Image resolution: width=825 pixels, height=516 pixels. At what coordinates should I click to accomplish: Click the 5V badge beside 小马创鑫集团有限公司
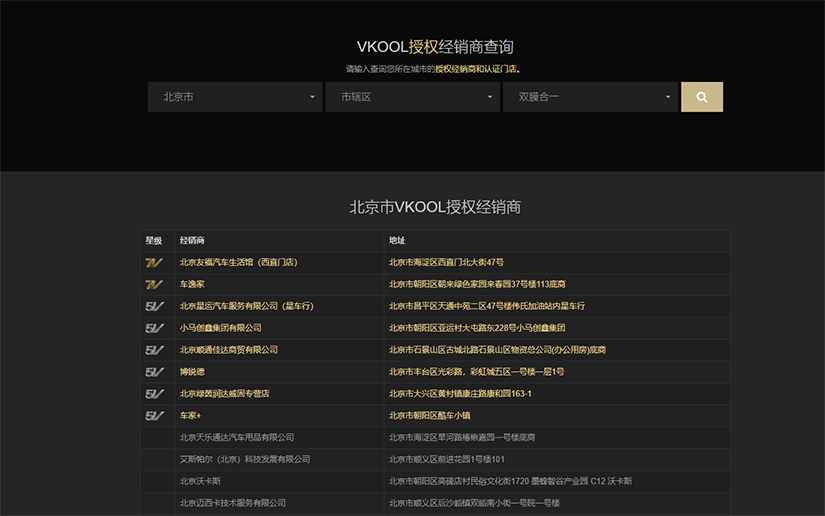154,328
